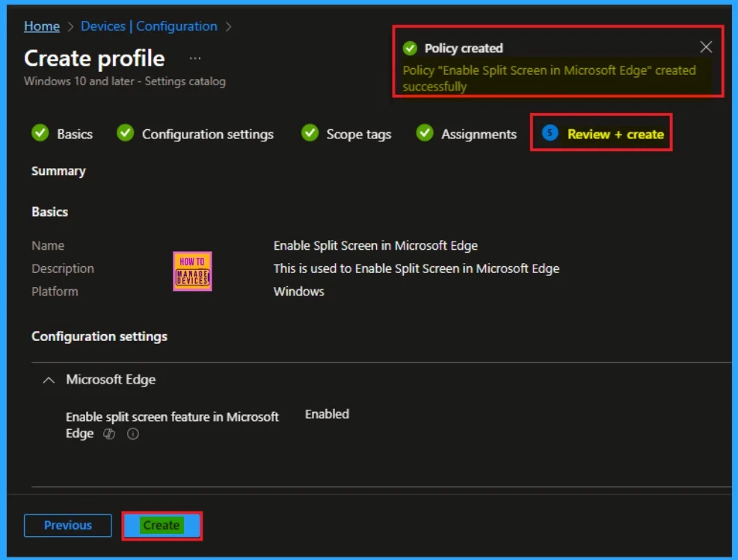This screenshot has width=738, height=560.
Task: Click the Basics step green checkmark icon
Action: [40, 132]
